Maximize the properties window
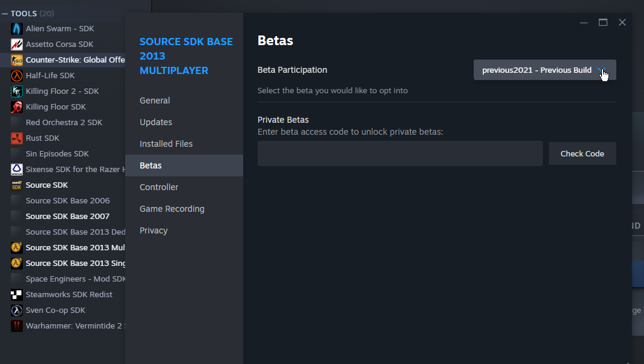Image resolution: width=644 pixels, height=364 pixels. pyautogui.click(x=603, y=23)
